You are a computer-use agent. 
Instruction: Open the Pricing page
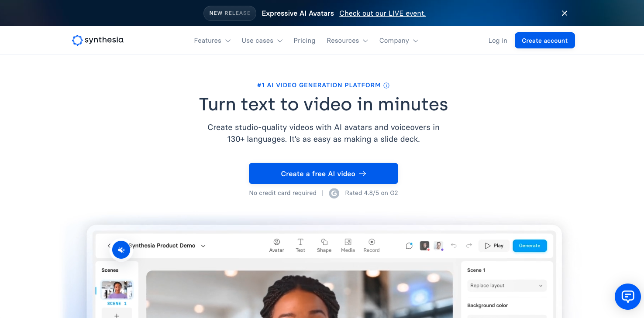point(304,41)
